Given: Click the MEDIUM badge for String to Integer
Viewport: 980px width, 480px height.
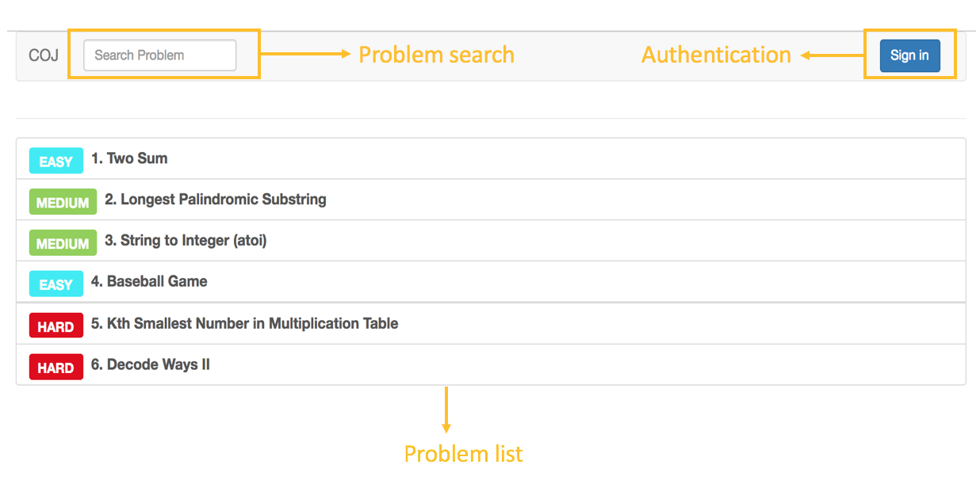Looking at the screenshot, I should pos(63,242).
